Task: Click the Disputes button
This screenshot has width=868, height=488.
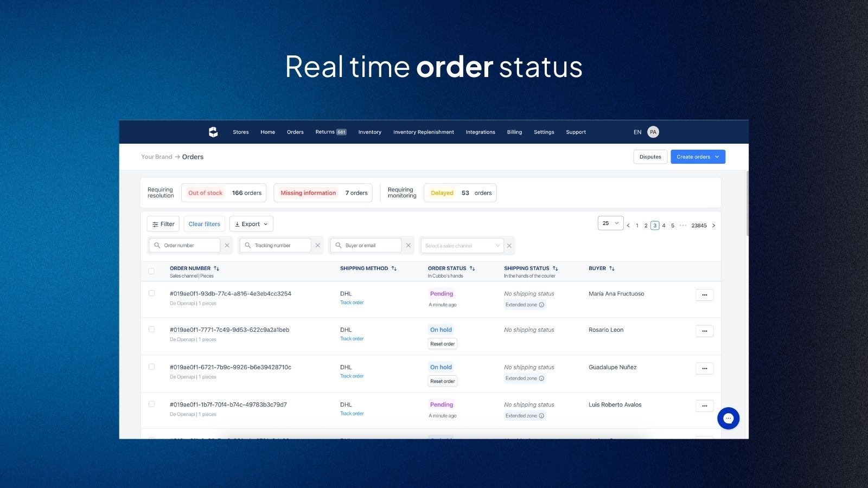Action: tap(650, 157)
